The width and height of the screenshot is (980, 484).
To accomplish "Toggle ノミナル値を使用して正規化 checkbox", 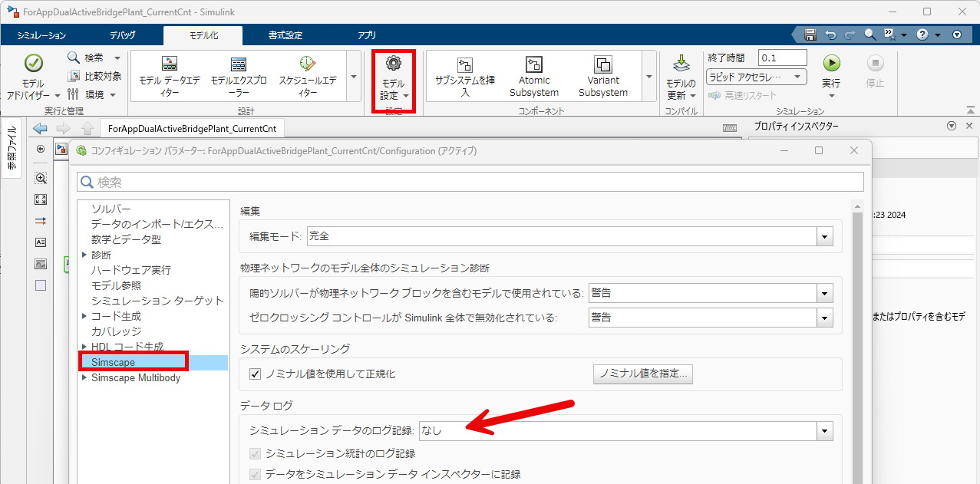I will [256, 374].
